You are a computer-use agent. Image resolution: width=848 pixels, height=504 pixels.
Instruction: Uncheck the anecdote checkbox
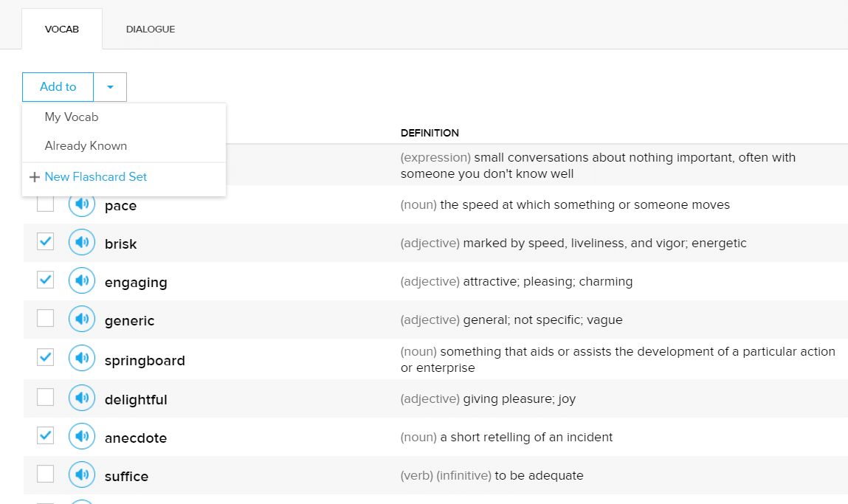(x=46, y=436)
